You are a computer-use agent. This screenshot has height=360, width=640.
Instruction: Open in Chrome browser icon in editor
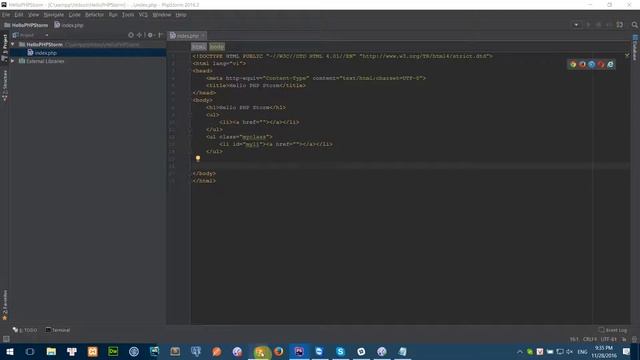click(573, 64)
